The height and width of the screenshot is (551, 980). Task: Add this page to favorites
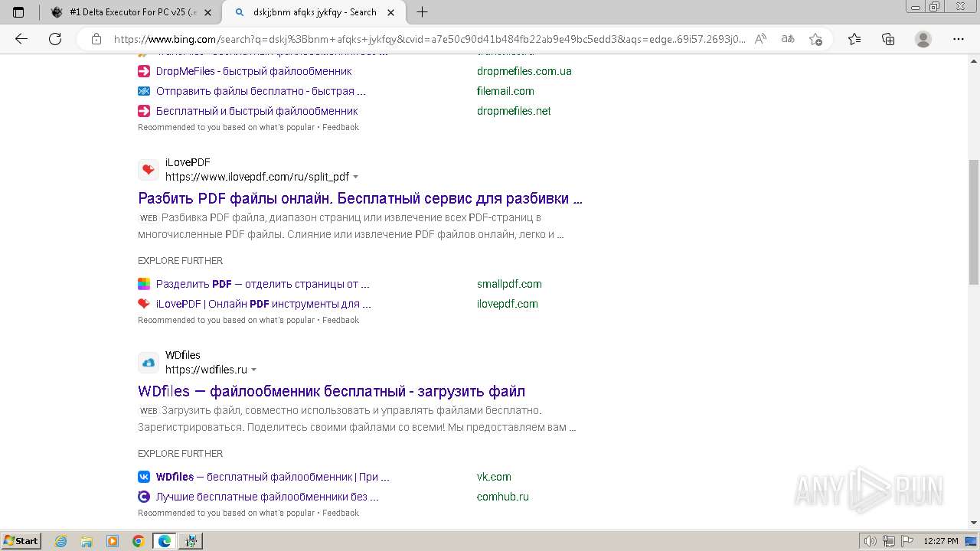coord(815,39)
